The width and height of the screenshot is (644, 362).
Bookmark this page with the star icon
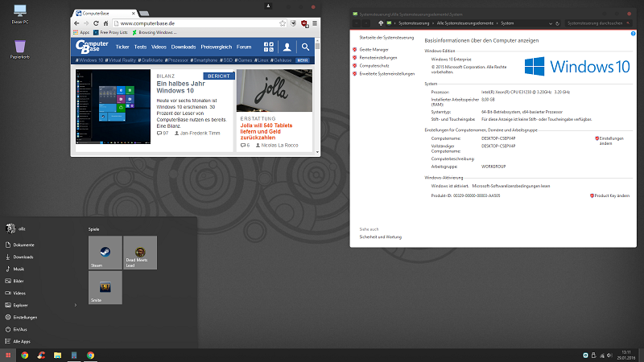[283, 23]
